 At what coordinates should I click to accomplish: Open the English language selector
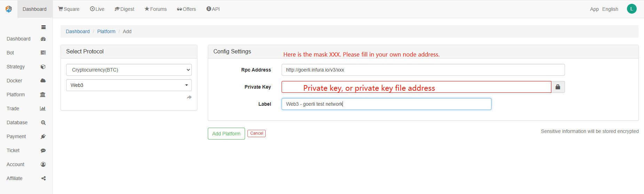[610, 9]
